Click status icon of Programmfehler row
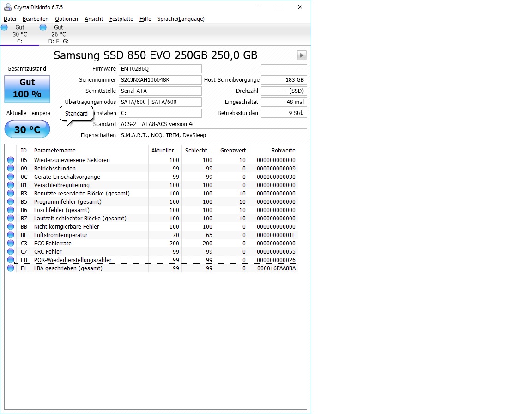This screenshot has height=414, width=532. [x=11, y=201]
